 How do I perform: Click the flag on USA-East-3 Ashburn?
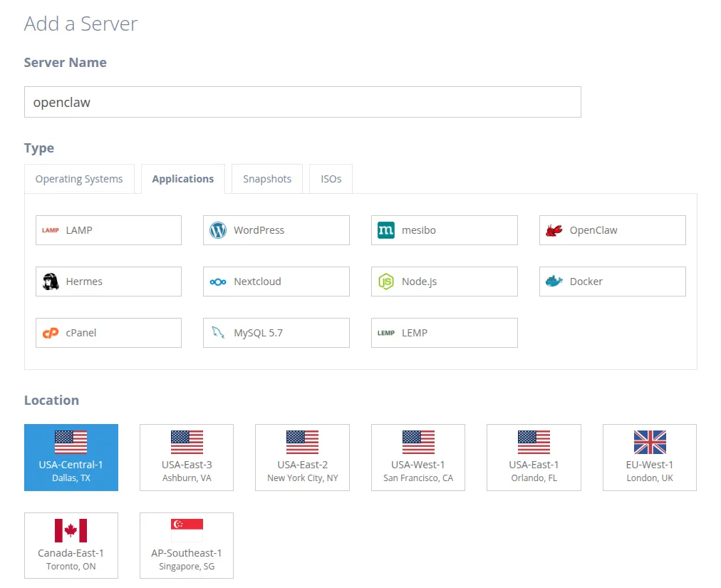click(187, 442)
